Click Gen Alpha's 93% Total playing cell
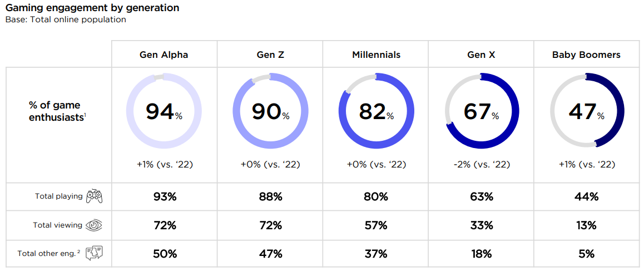644x271 pixels. [164, 196]
